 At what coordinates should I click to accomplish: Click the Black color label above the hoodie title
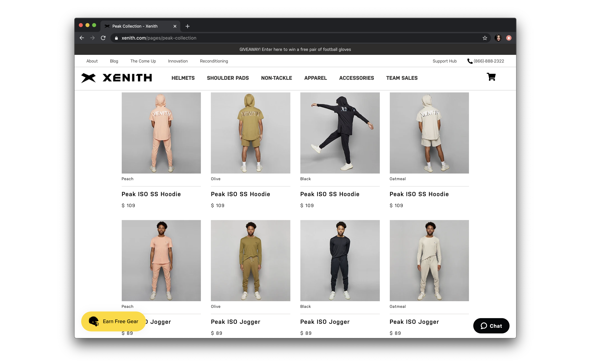[x=305, y=179]
